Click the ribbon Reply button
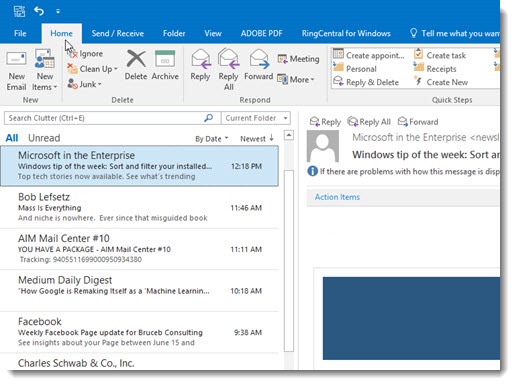The width and height of the screenshot is (515, 385). [200, 65]
